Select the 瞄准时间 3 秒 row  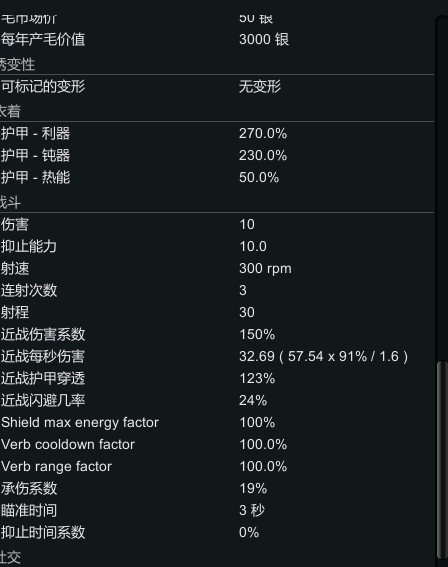(217, 511)
